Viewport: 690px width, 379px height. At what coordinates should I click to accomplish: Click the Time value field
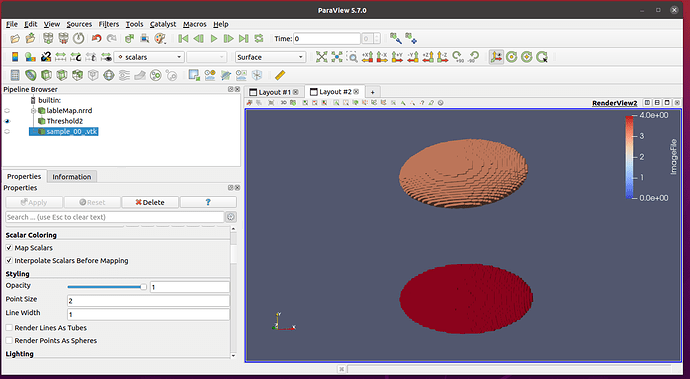(327, 39)
